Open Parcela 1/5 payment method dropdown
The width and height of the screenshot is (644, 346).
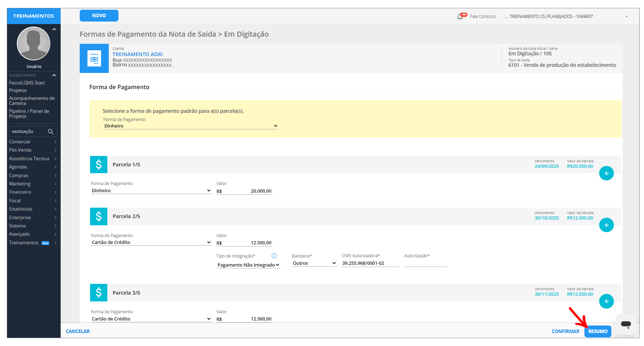click(151, 191)
